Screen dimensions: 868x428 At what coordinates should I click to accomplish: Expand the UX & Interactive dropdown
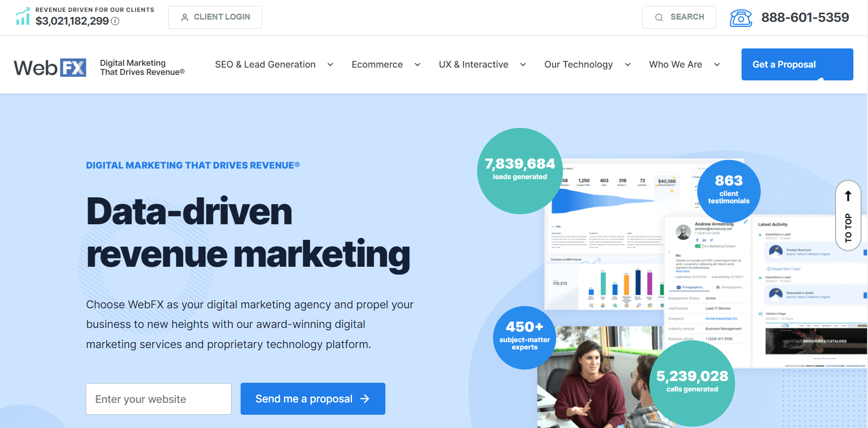(523, 64)
